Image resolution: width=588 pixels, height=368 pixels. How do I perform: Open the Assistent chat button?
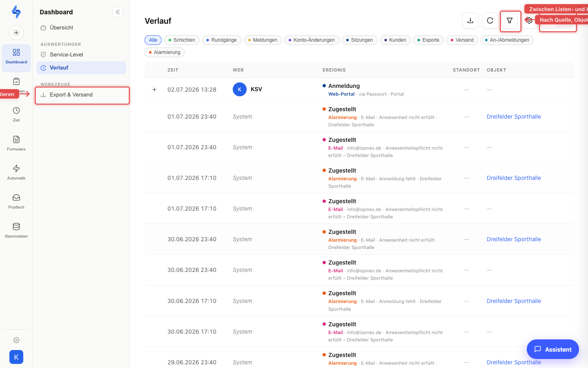point(553,349)
